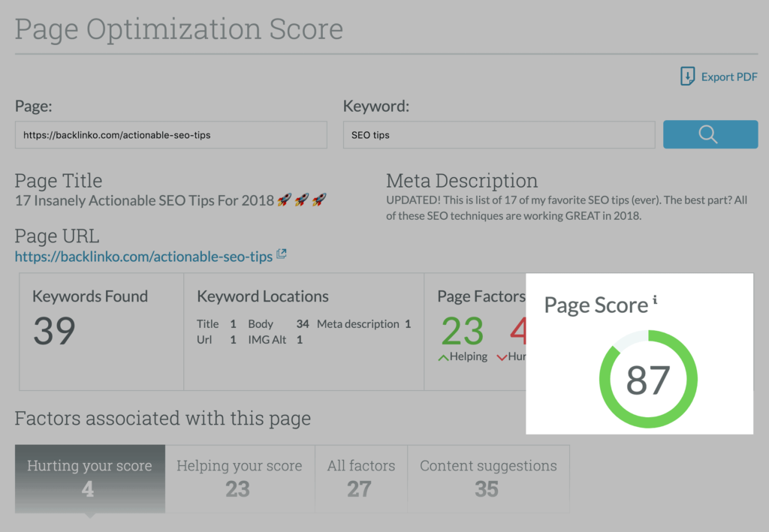The height and width of the screenshot is (532, 769).
Task: Click external link icon beside Page URL
Action: click(282, 255)
